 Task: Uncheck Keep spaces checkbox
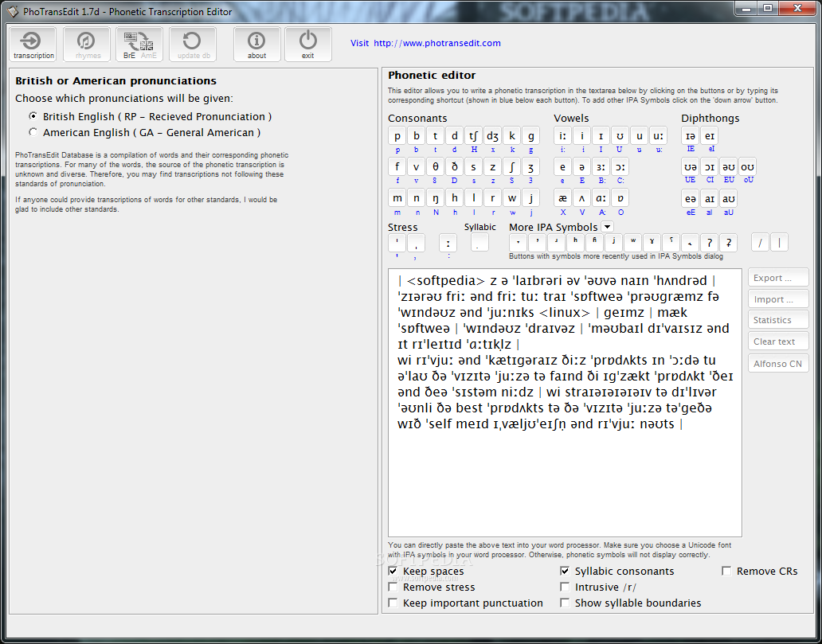(393, 571)
